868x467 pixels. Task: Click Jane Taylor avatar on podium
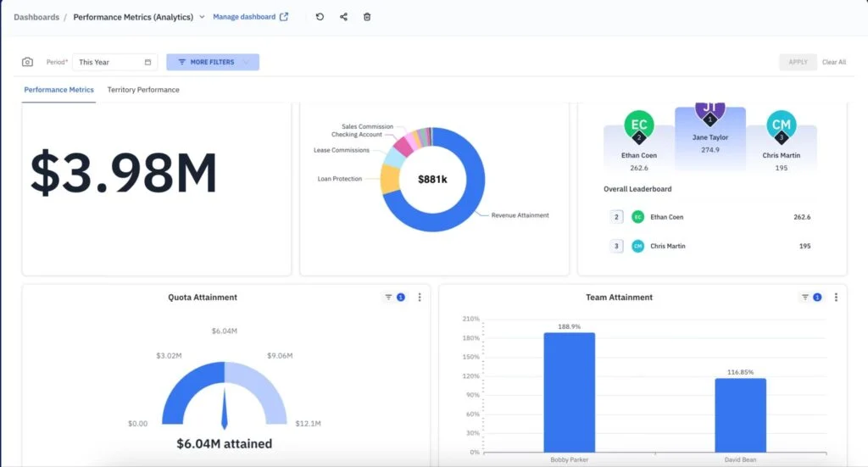pyautogui.click(x=710, y=113)
